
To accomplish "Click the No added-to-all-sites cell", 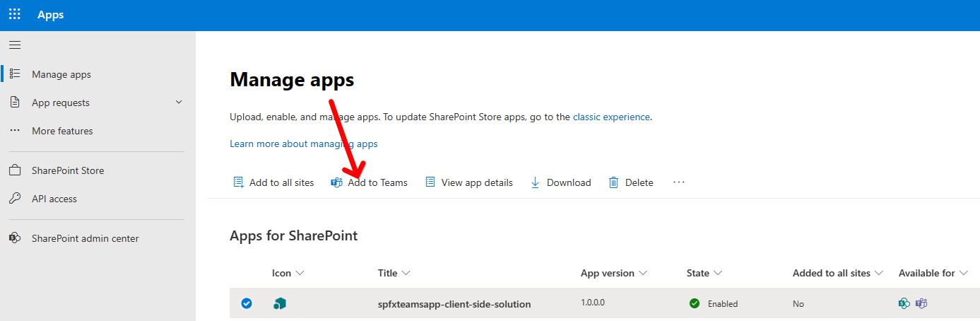I will (798, 304).
